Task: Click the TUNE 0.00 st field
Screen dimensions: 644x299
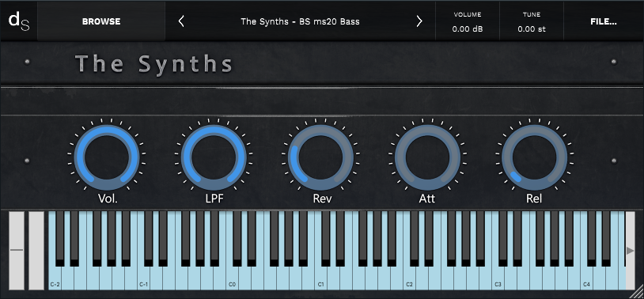Action: 532,22
